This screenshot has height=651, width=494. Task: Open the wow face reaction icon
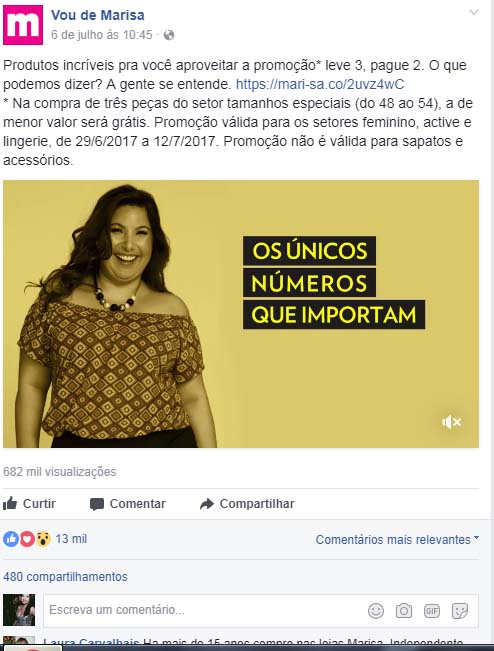(43, 539)
